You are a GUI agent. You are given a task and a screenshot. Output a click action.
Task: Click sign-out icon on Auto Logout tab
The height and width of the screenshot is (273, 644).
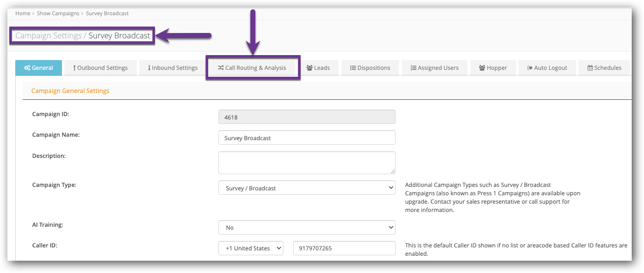point(529,68)
